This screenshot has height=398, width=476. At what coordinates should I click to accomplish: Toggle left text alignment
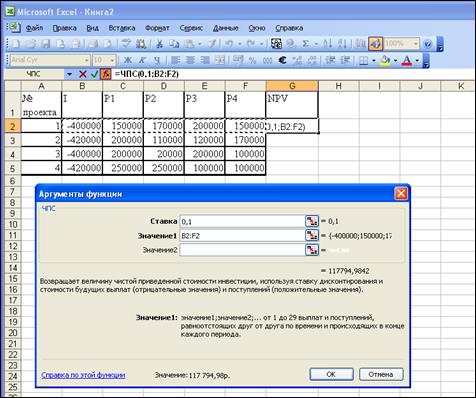[175, 60]
